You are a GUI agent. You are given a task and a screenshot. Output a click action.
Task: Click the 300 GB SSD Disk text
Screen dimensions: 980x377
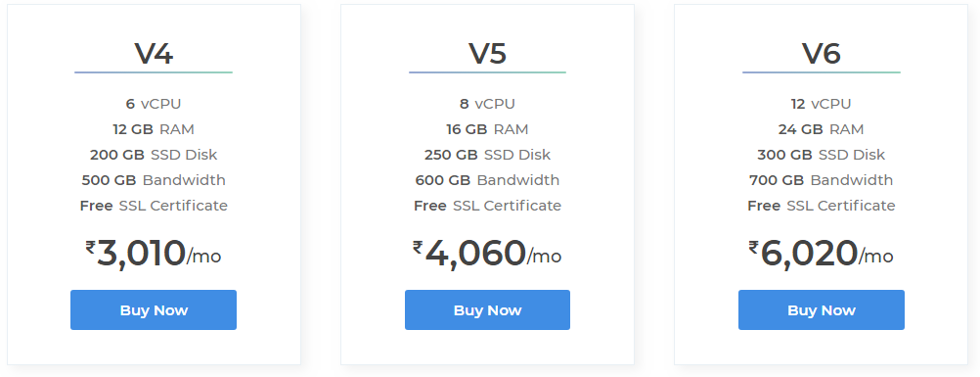coord(821,155)
